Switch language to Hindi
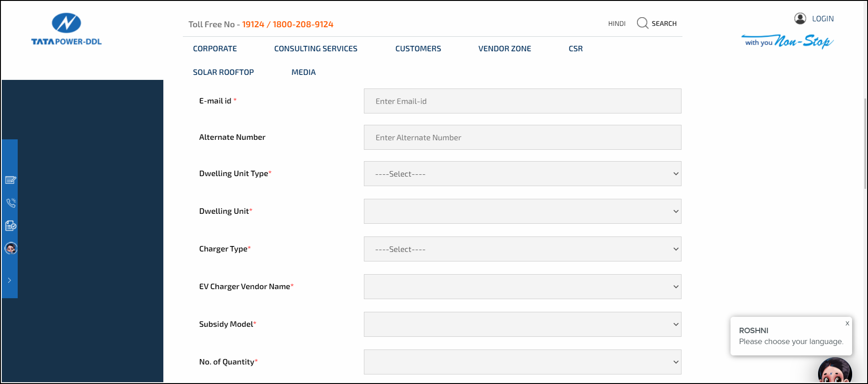 (x=617, y=24)
